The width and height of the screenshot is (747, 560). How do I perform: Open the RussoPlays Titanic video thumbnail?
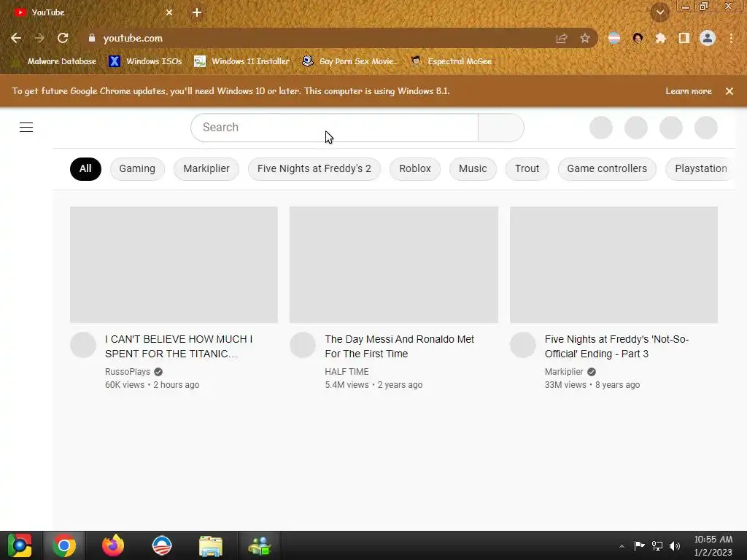click(x=174, y=265)
